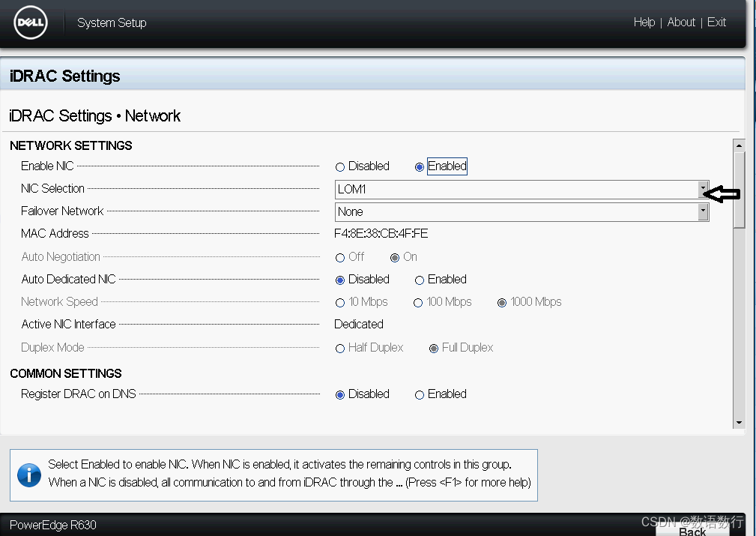Disable Register DRAC on DNS
The image size is (756, 536).
(x=340, y=394)
